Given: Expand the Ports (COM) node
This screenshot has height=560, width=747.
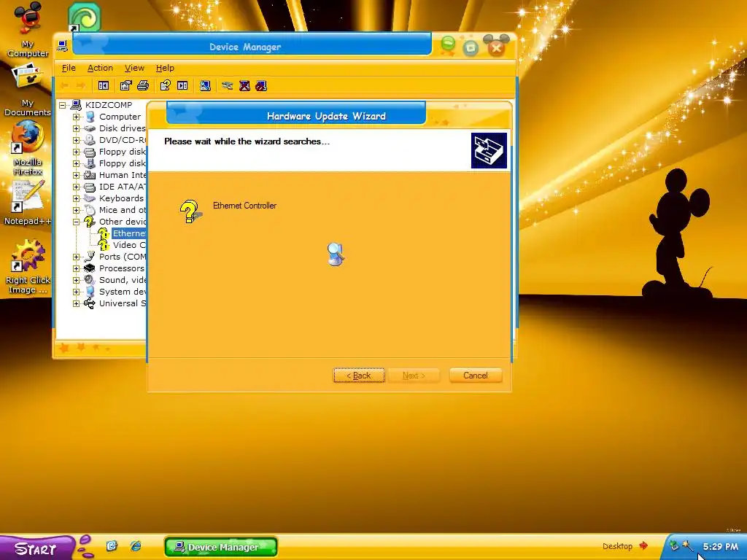Looking at the screenshot, I should (x=76, y=257).
